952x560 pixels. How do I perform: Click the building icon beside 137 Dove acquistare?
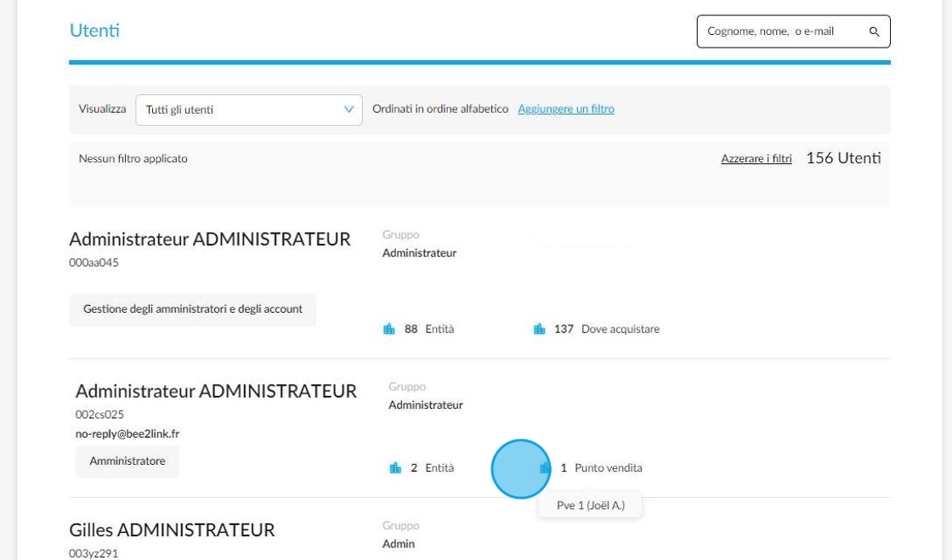(x=539, y=329)
